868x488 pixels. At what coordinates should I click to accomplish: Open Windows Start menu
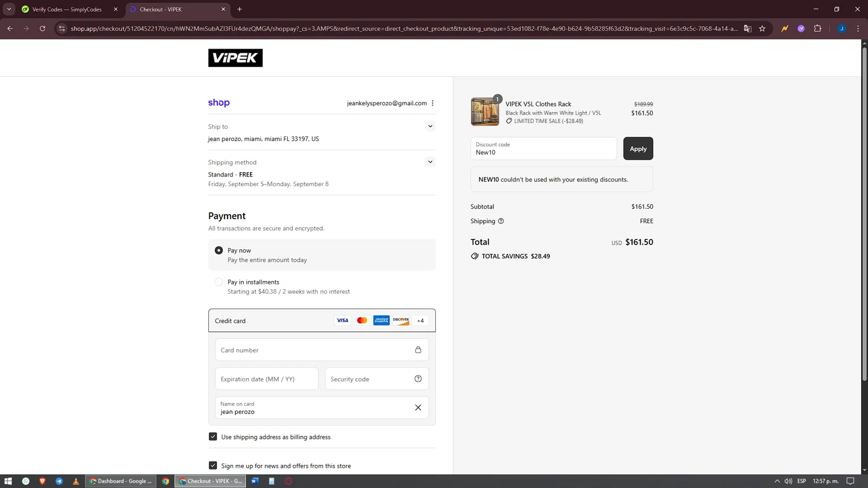8,481
